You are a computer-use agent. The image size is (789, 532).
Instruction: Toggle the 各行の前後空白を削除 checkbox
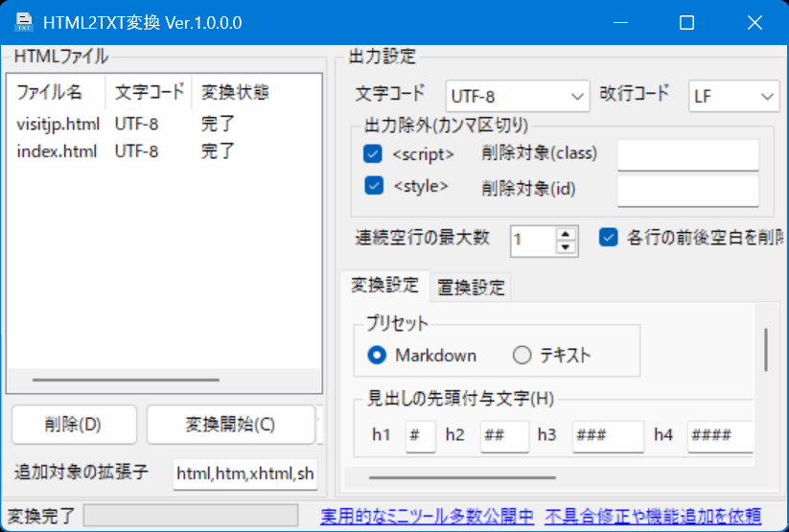(608, 238)
